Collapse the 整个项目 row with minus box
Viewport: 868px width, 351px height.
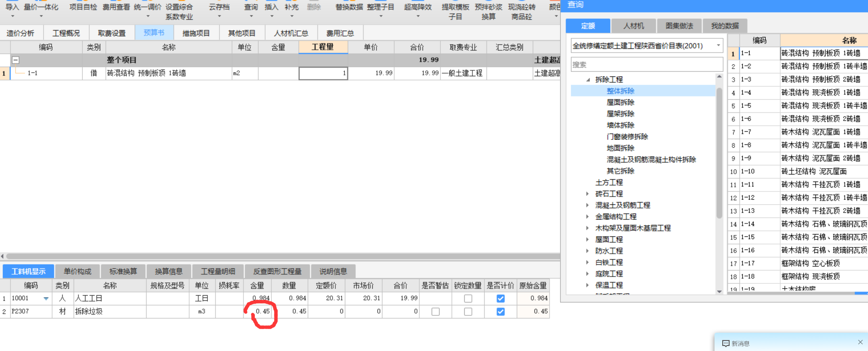click(x=16, y=60)
